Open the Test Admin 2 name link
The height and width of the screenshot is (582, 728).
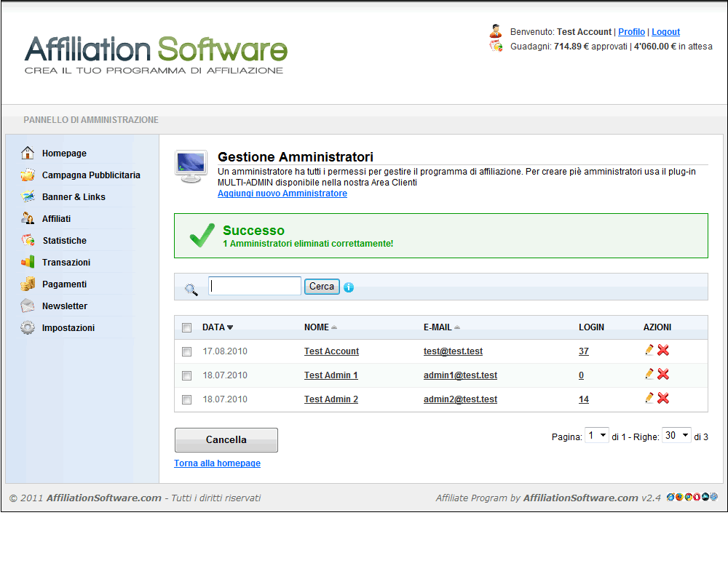pyautogui.click(x=331, y=399)
